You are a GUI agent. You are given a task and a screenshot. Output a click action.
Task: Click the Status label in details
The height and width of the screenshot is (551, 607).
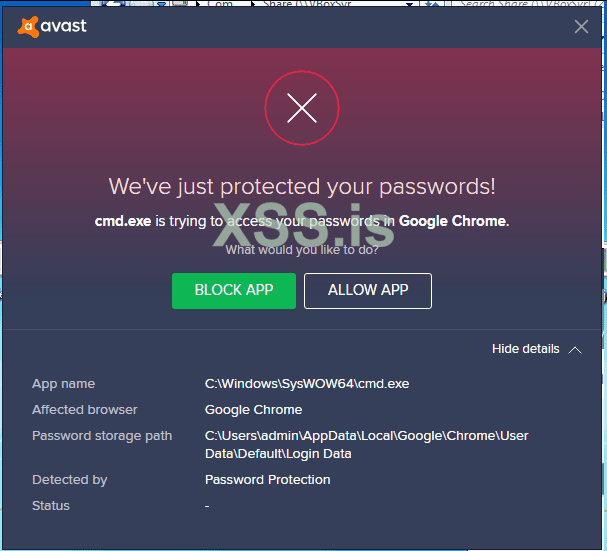click(51, 506)
